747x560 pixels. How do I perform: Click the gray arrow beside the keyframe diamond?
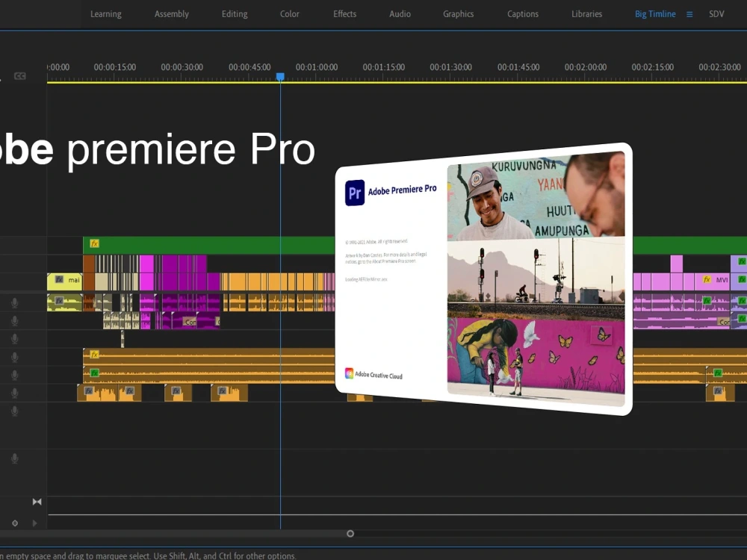coord(35,523)
